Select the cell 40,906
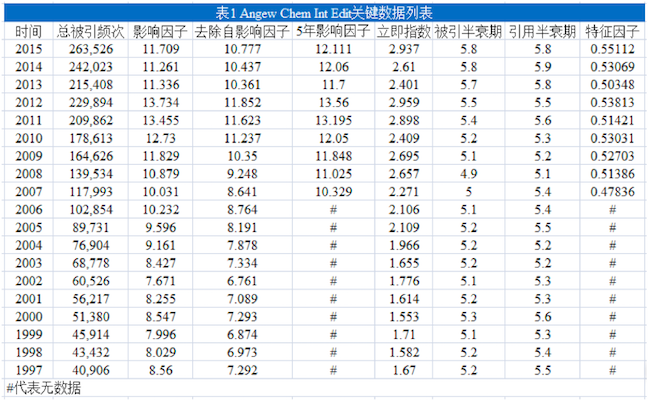The width and height of the screenshot is (650, 401). [x=91, y=370]
